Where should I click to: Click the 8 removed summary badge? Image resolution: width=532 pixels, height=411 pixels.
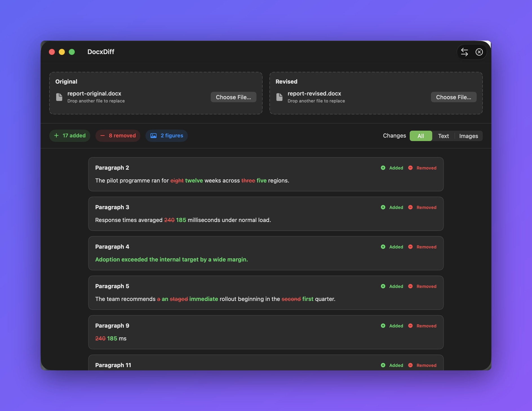(118, 136)
